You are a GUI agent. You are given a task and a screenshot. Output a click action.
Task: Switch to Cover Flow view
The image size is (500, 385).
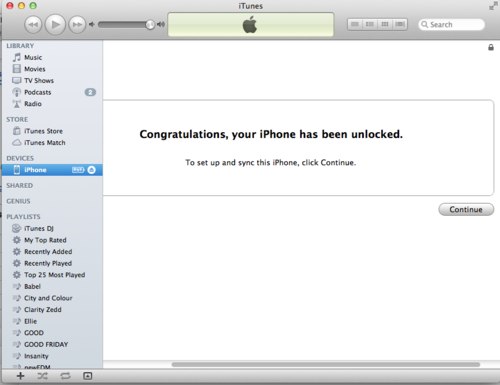tap(400, 24)
